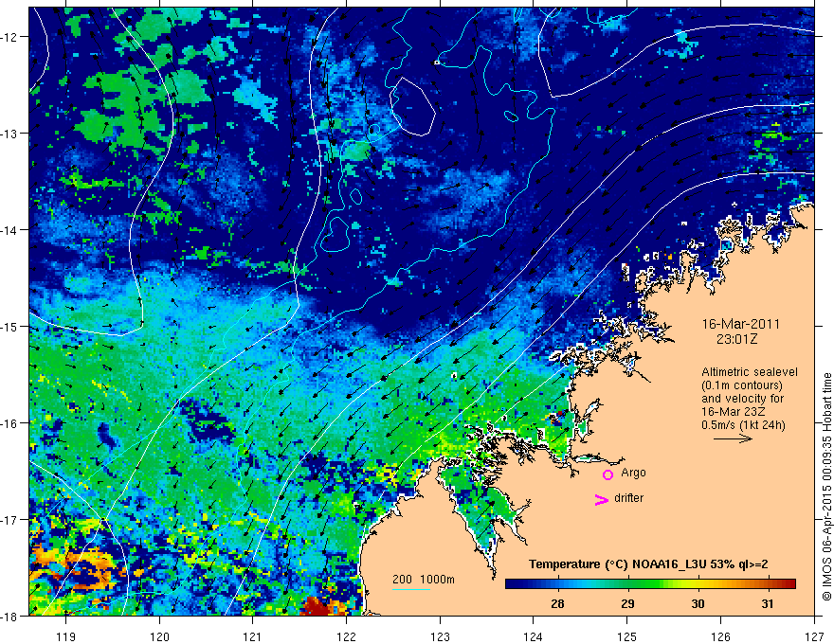The width and height of the screenshot is (834, 644).
Task: Click the colorbar tick label 30
Action: coord(698,603)
